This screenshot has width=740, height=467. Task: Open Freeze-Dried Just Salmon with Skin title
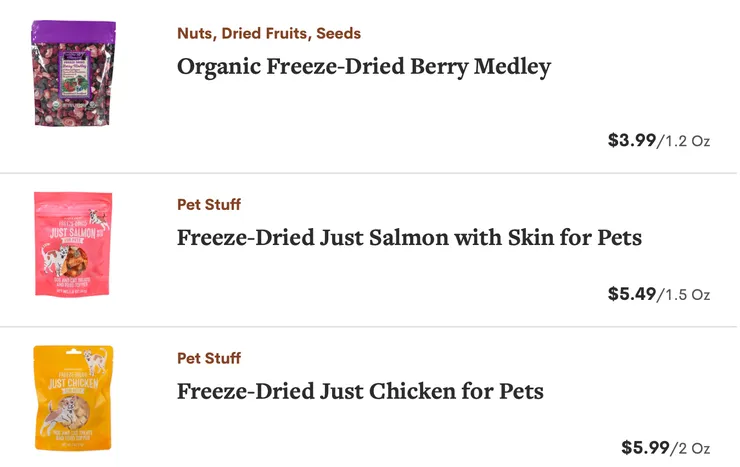click(x=409, y=238)
